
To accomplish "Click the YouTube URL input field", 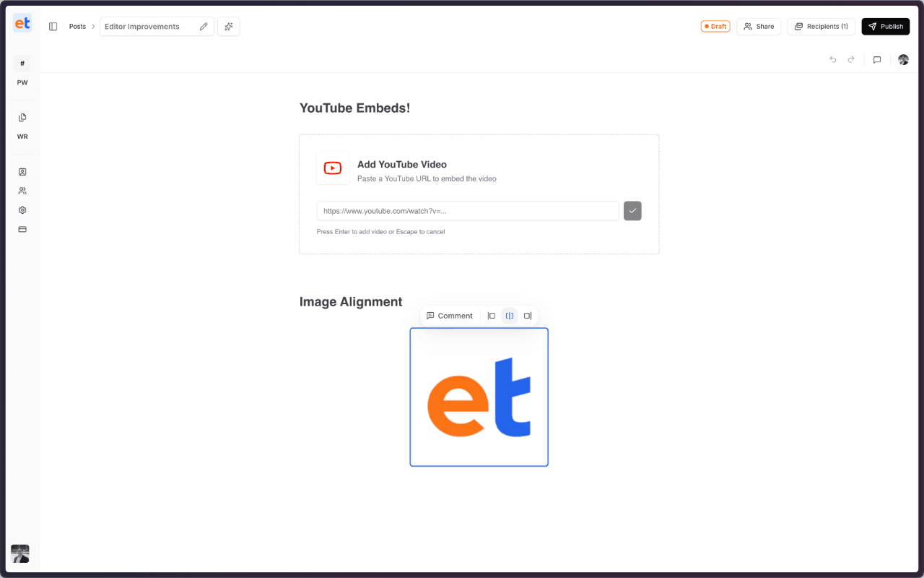I will [467, 211].
